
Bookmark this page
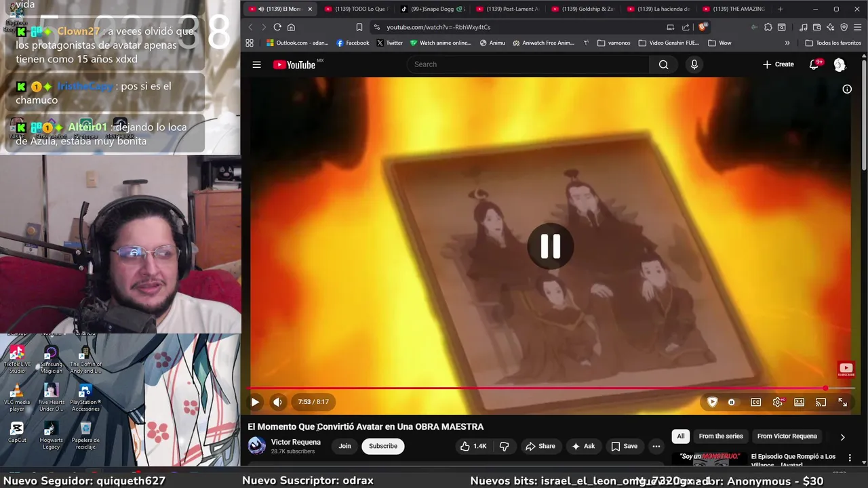[359, 27]
